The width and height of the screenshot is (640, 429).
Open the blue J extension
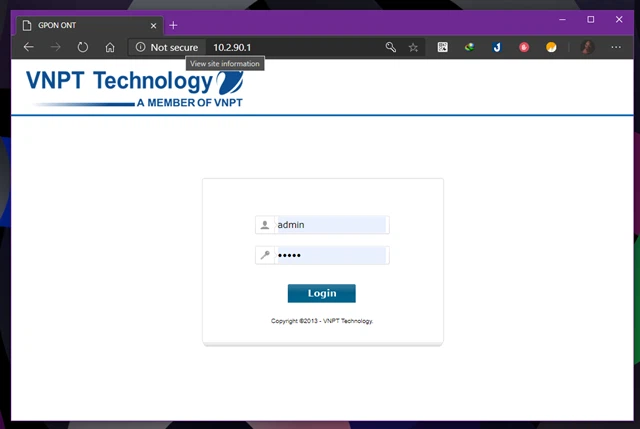tap(497, 47)
